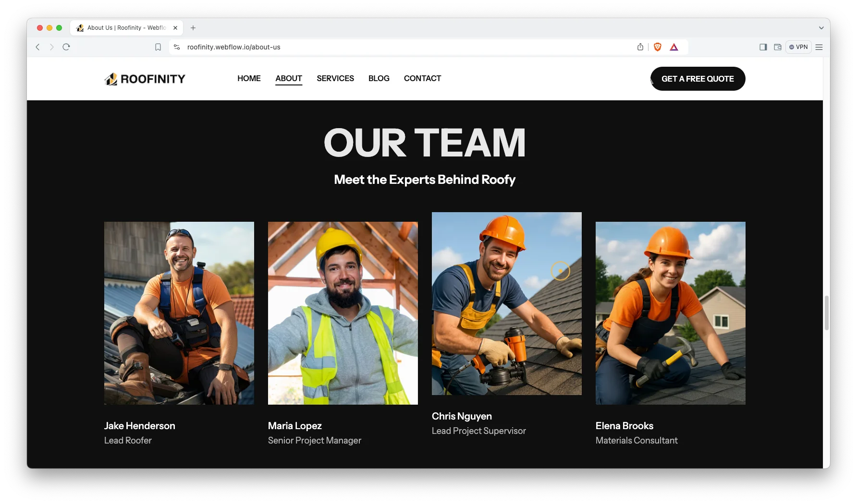Open the Blog nav item
Screen dimensions: 857x504
(379, 78)
